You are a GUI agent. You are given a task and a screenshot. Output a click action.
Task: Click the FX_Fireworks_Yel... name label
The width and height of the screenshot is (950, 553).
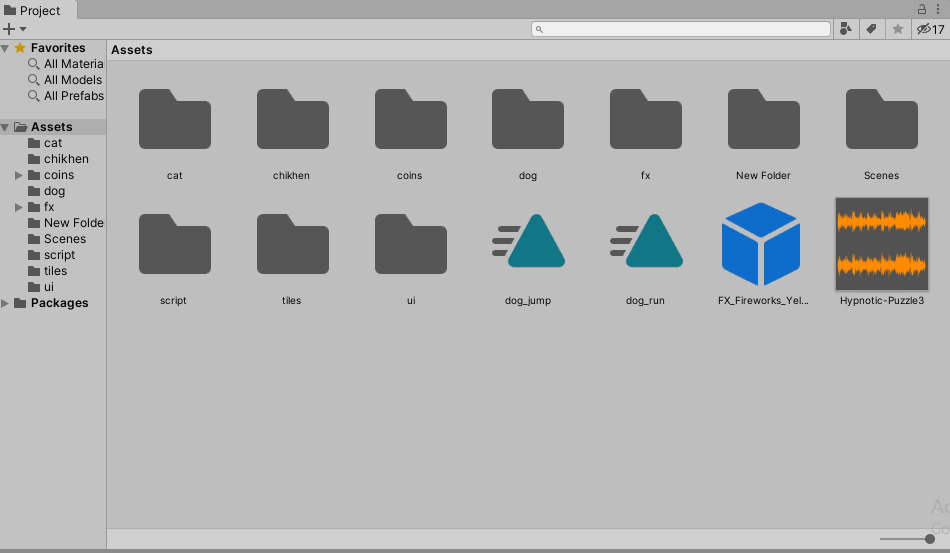763,300
